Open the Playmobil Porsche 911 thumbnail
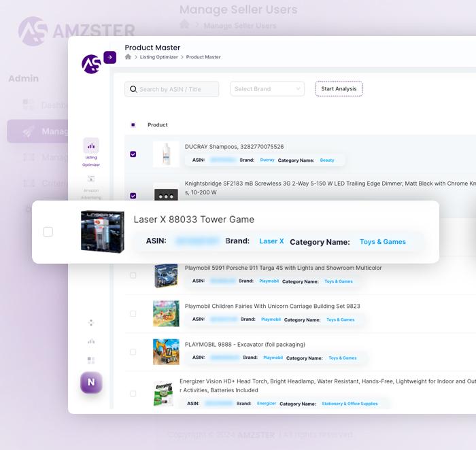 [166, 275]
